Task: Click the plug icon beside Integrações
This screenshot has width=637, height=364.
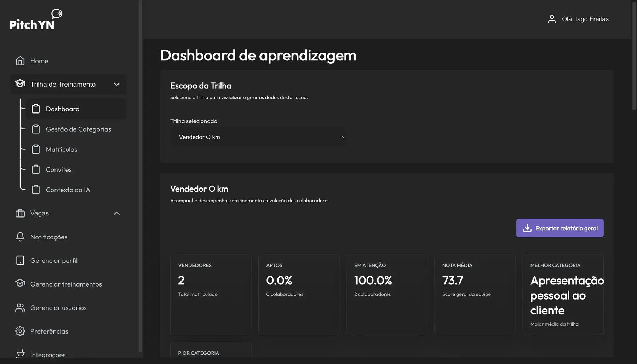Action: click(x=20, y=354)
